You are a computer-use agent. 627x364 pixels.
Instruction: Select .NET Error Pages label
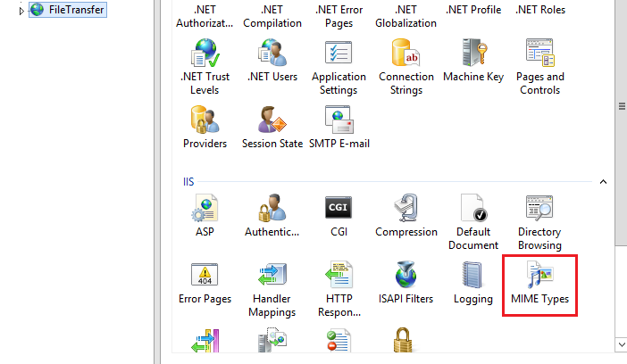pos(339,16)
